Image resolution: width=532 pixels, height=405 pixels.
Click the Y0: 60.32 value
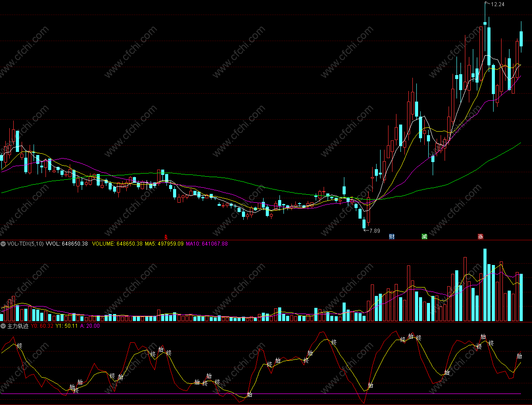(x=42, y=326)
